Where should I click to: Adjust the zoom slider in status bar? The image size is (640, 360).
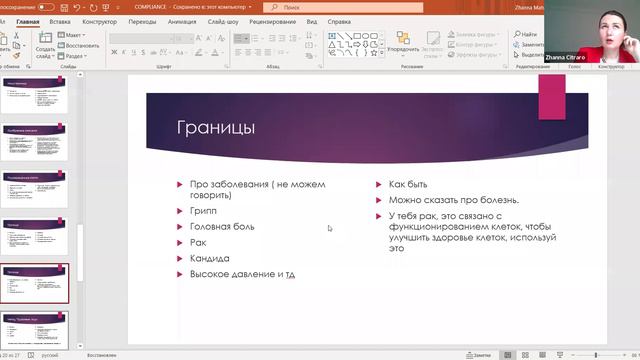(596, 356)
